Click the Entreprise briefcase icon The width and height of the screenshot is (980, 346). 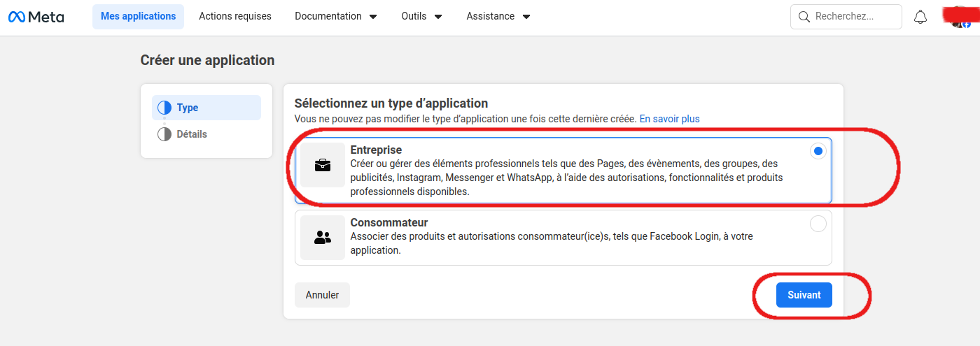[323, 165]
